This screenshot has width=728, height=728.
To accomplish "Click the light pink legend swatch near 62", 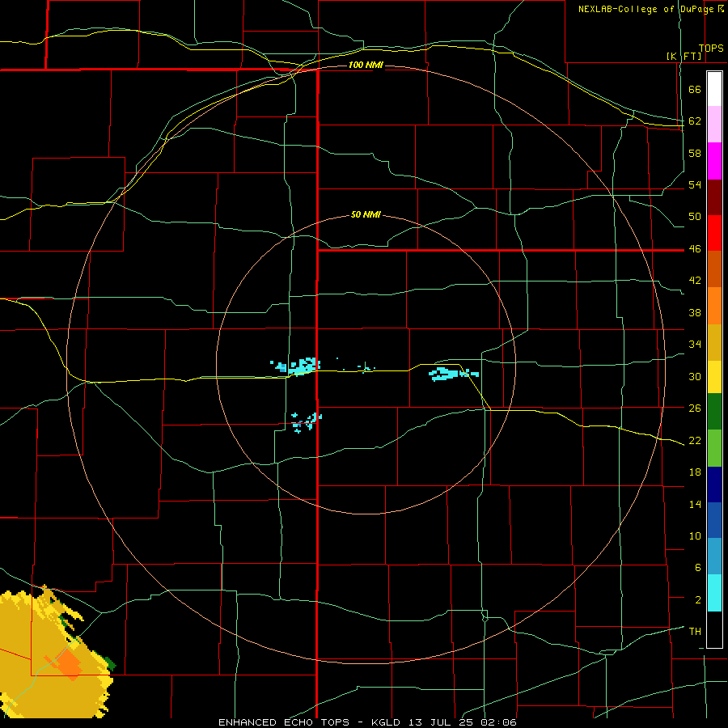I will pyautogui.click(x=714, y=125).
